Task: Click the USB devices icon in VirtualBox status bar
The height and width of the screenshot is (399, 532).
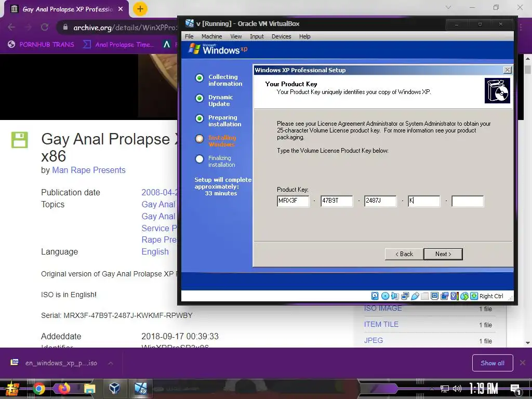Action: click(415, 296)
